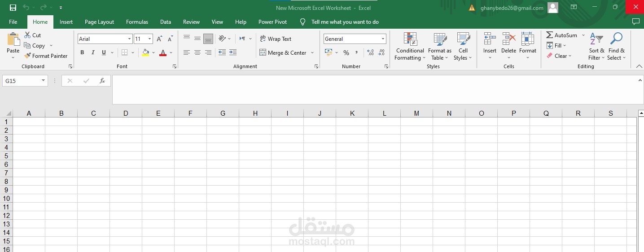Click Tell me what you want to do
This screenshot has width=644, height=252.
click(x=345, y=22)
